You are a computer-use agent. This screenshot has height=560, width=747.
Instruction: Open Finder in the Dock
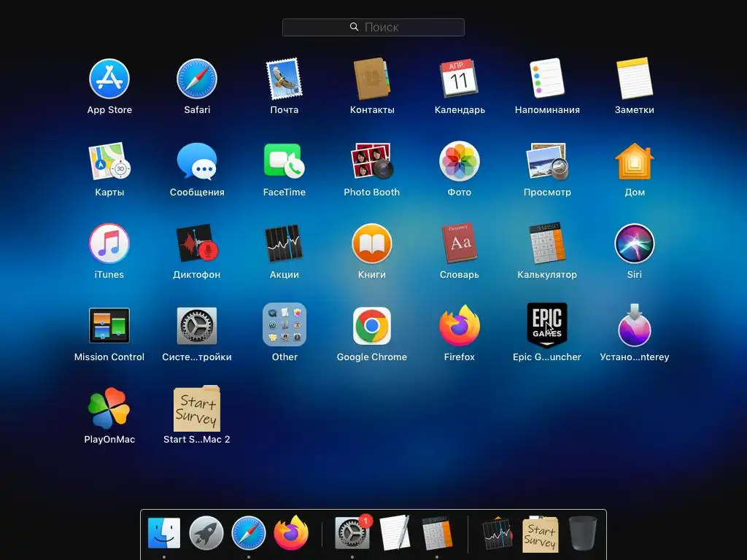pyautogui.click(x=164, y=533)
